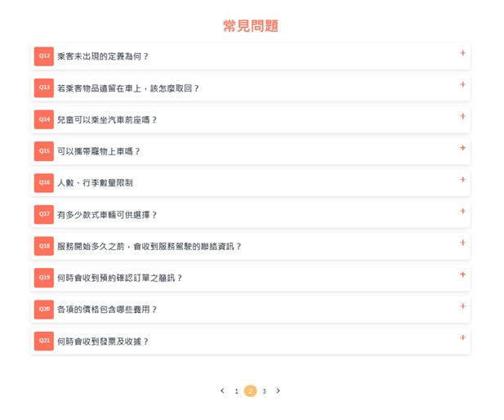504x420 pixels.
Task: Go to previous page using left arrow
Action: 222,391
